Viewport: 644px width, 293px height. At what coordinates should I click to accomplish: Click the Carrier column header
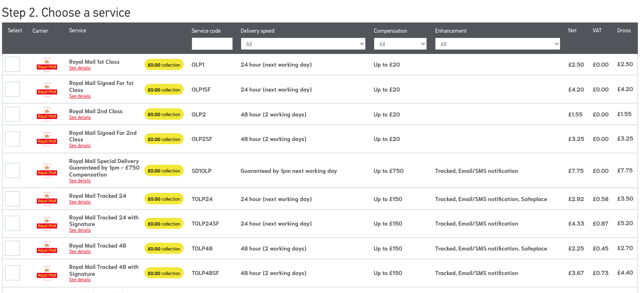click(x=40, y=31)
